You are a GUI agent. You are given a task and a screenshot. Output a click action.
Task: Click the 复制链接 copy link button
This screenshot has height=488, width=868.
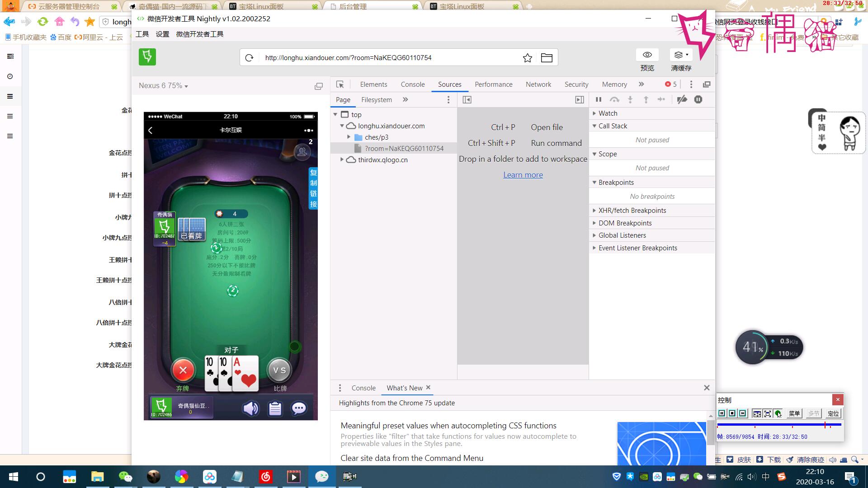[x=313, y=188]
